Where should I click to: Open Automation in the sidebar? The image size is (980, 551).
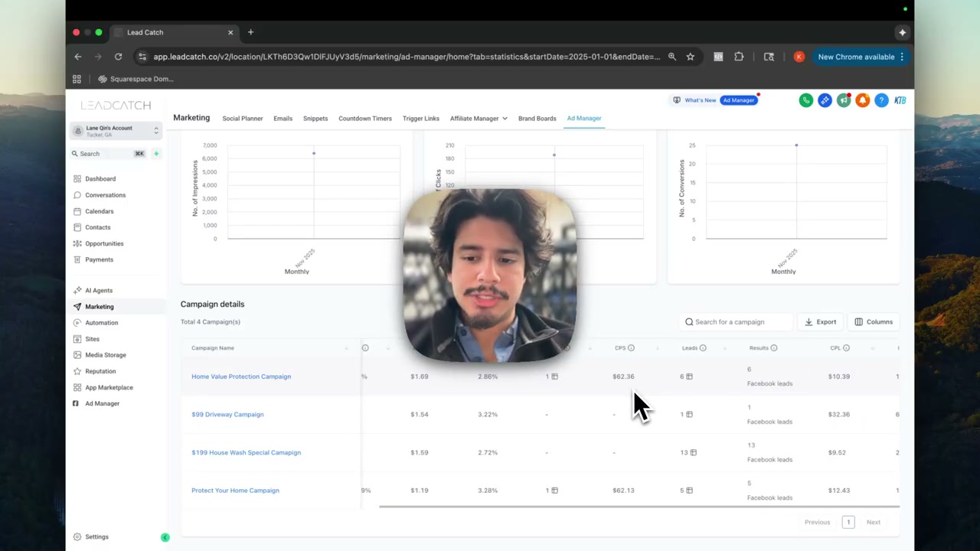tap(101, 323)
